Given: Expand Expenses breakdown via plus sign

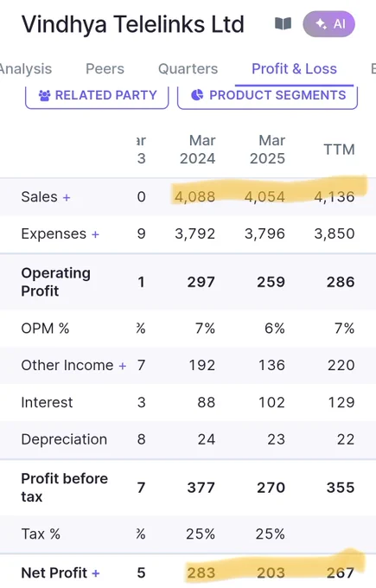Looking at the screenshot, I should [95, 234].
